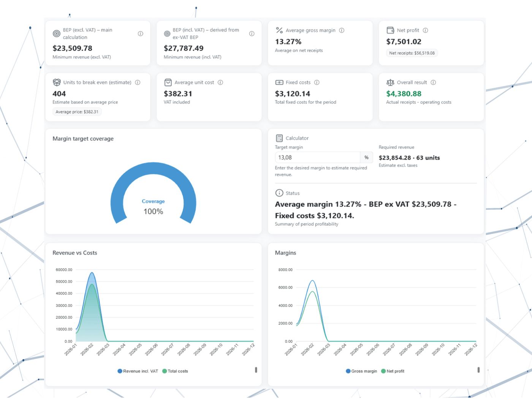Click the 2026-12 label on Revenue chart axis
Screen dimensions: 532x399
(248, 349)
